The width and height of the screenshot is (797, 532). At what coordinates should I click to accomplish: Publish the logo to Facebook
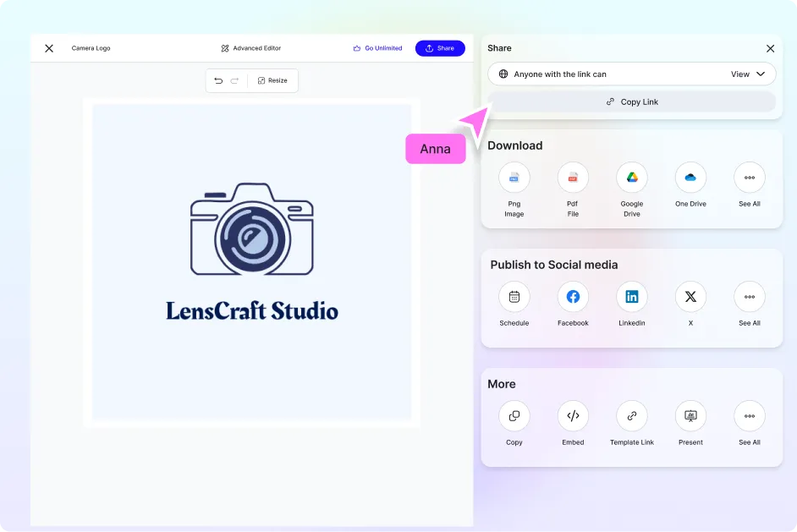pos(573,297)
